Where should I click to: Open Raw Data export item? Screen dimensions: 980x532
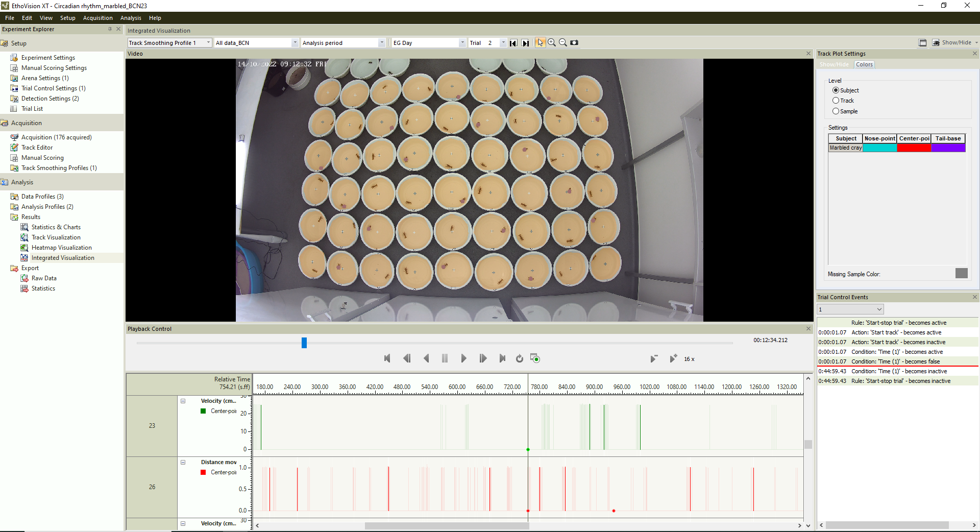44,278
